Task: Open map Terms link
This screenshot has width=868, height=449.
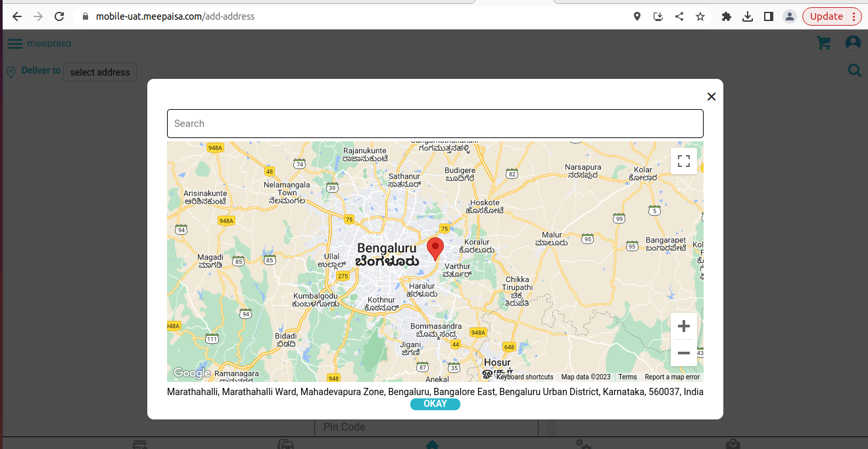Action: pos(627,377)
